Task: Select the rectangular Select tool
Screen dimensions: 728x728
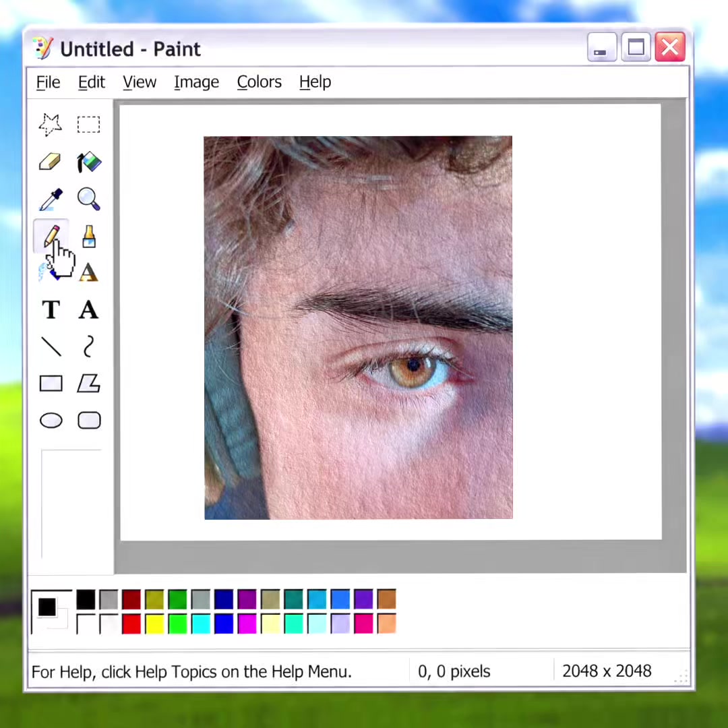Action: point(89,125)
